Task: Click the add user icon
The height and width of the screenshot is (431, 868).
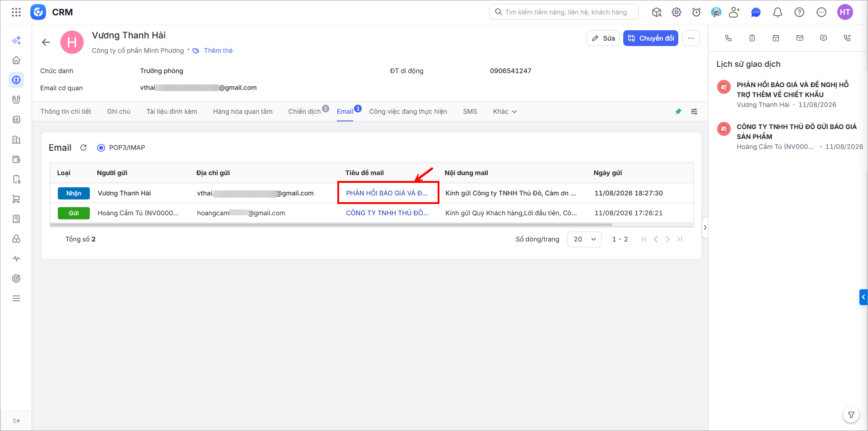Action: tap(734, 12)
